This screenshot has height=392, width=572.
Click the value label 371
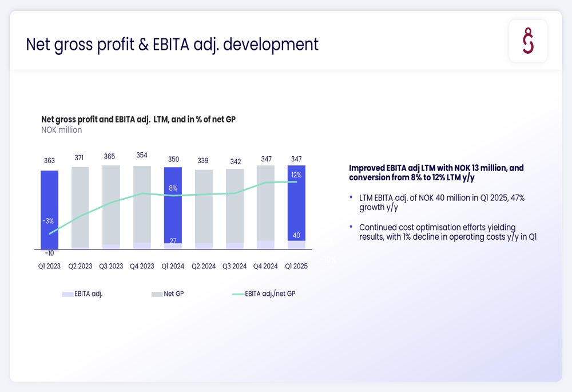(x=79, y=158)
